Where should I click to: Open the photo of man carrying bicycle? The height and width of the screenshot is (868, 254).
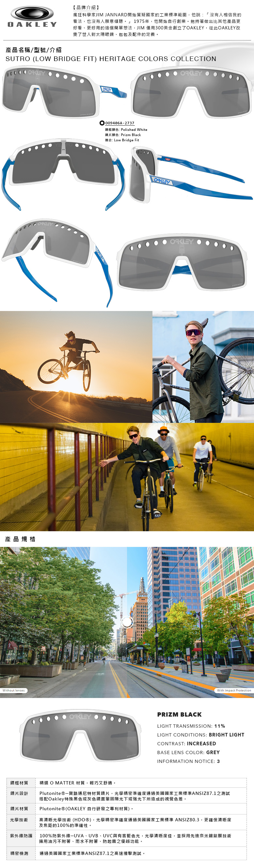pyautogui.click(x=203, y=366)
